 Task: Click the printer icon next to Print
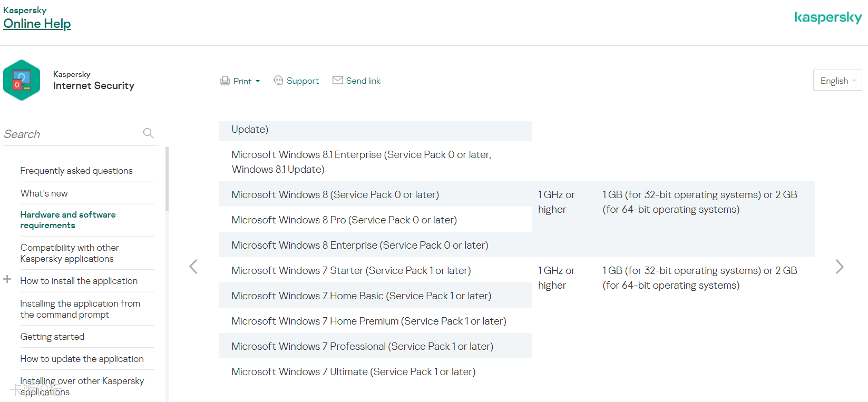(225, 81)
